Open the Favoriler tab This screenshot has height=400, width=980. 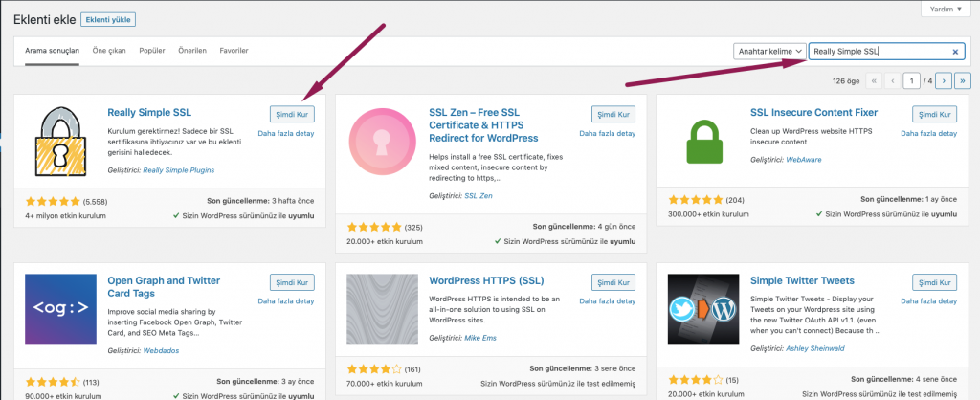coord(234,51)
